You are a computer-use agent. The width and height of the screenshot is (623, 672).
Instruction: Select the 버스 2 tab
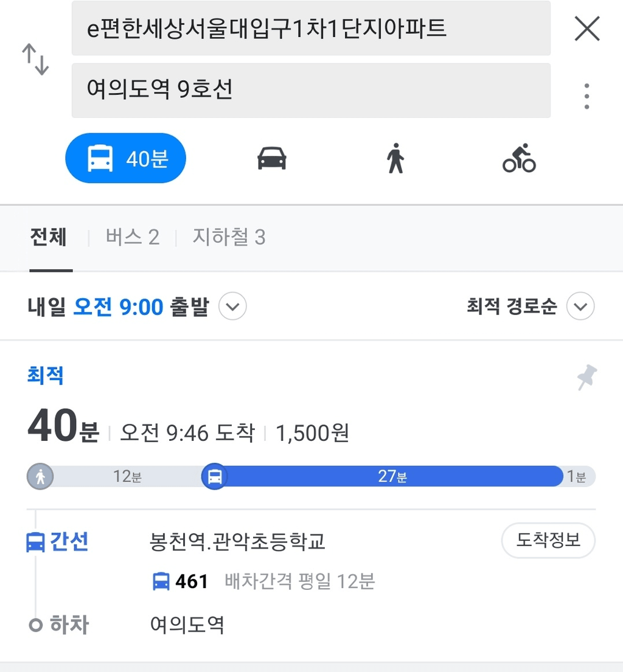pyautogui.click(x=133, y=237)
